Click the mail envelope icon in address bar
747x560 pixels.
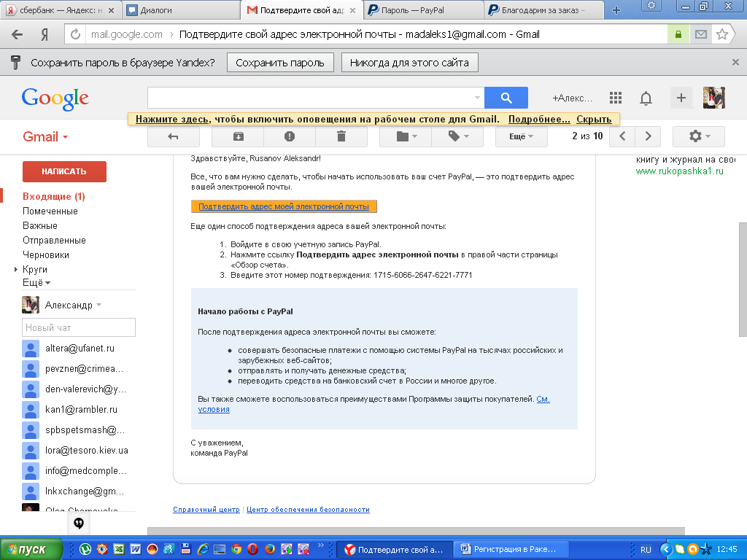(x=701, y=34)
